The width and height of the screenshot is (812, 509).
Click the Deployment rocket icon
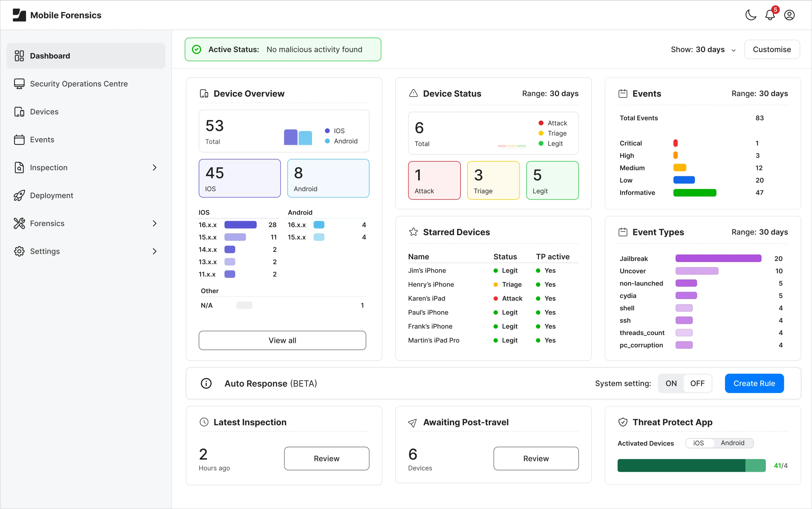[19, 195]
